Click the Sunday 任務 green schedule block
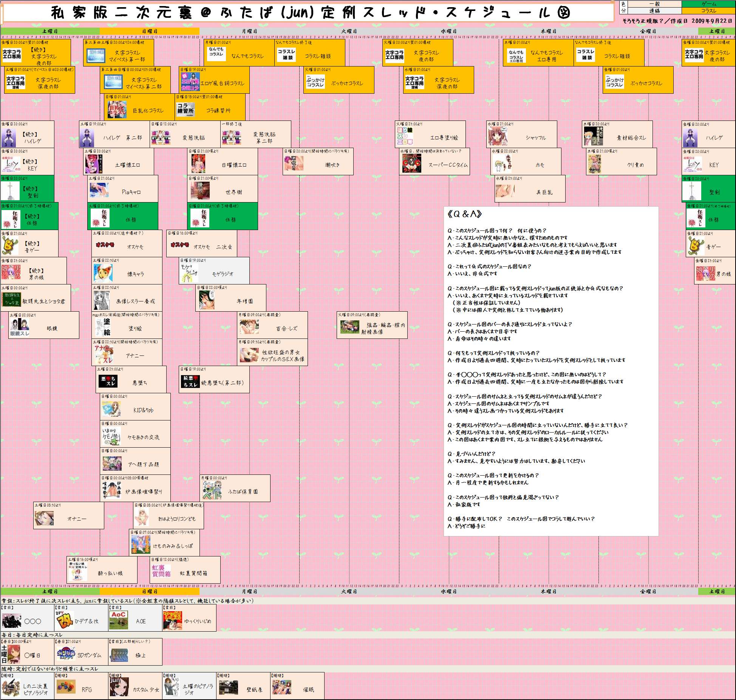This screenshot has width=736, height=700. [x=223, y=216]
